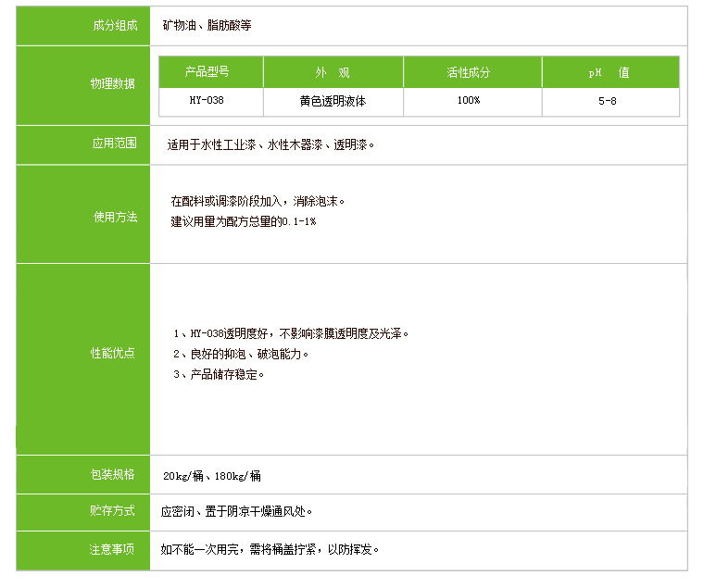704x588 pixels.
Task: Click the 应用范围 row label
Action: (114, 144)
